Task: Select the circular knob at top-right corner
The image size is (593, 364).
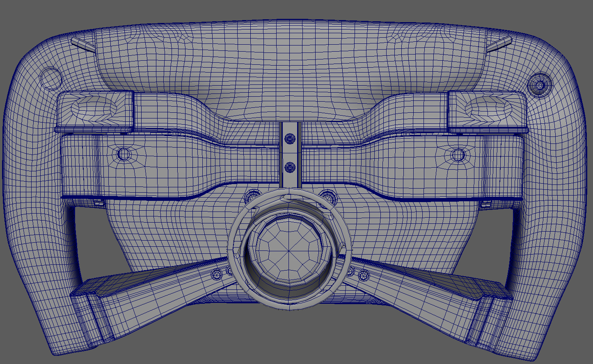Action: pyautogui.click(x=539, y=85)
